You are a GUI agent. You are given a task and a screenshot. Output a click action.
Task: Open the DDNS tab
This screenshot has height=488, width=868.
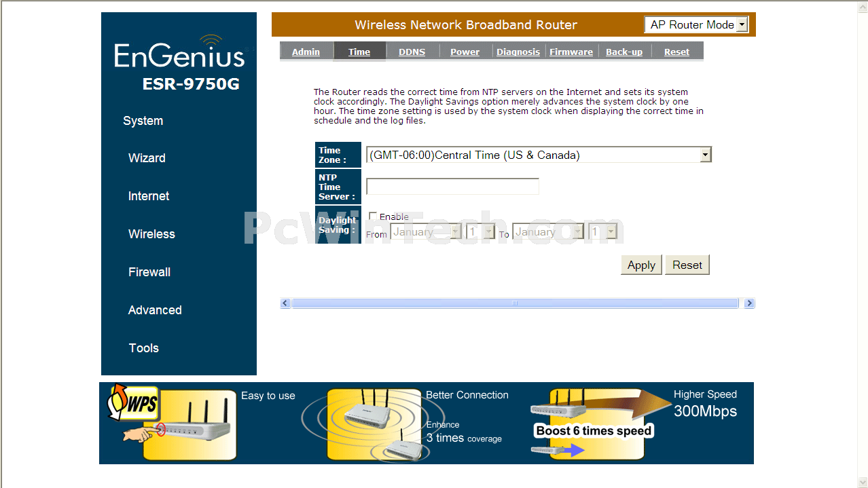pos(412,52)
